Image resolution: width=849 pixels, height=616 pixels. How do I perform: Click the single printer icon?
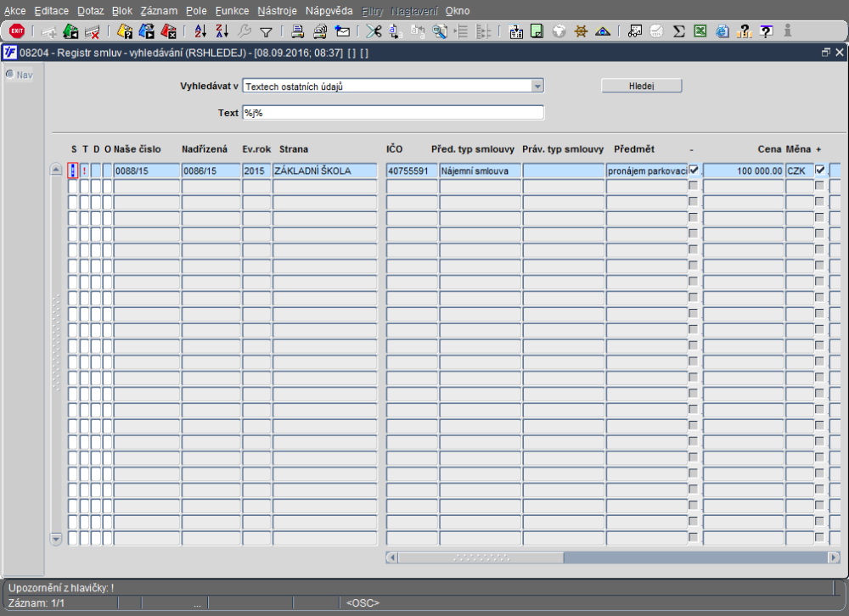pyautogui.click(x=297, y=31)
